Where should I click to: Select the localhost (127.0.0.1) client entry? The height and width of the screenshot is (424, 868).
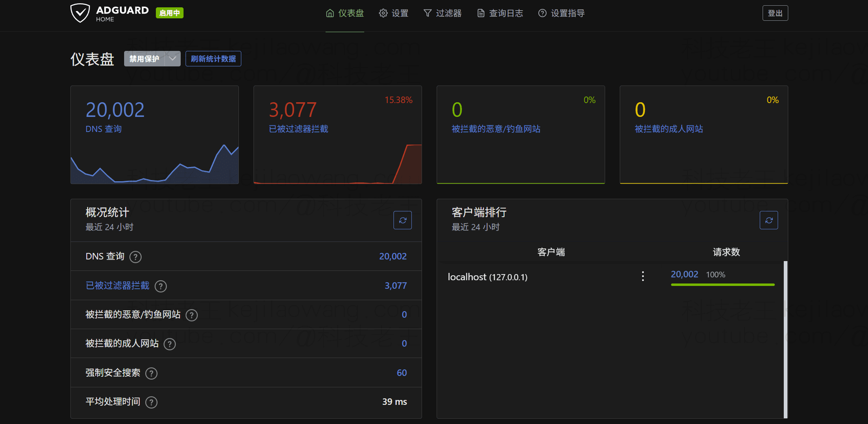(x=488, y=277)
